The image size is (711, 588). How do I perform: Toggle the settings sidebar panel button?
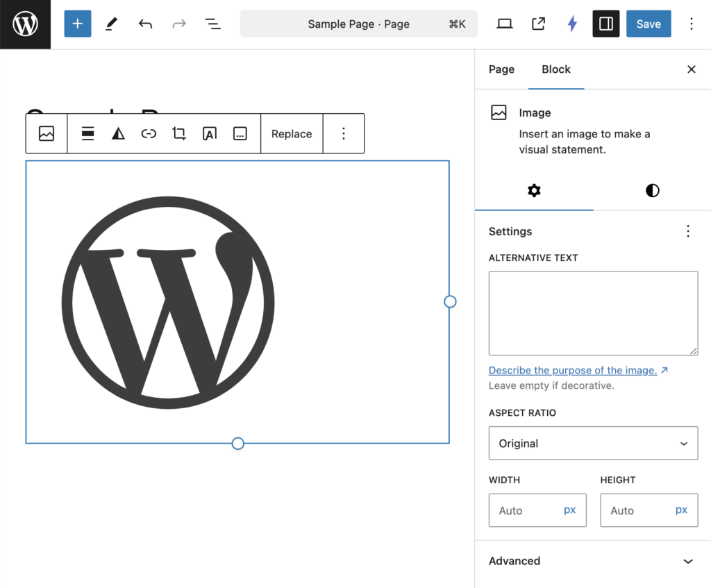point(605,24)
